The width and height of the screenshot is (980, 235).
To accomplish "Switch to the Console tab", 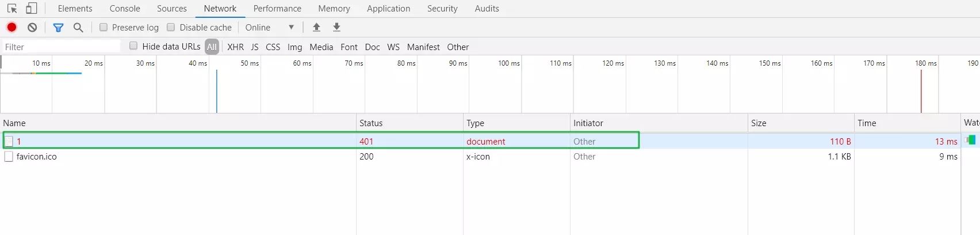I will click(x=125, y=9).
